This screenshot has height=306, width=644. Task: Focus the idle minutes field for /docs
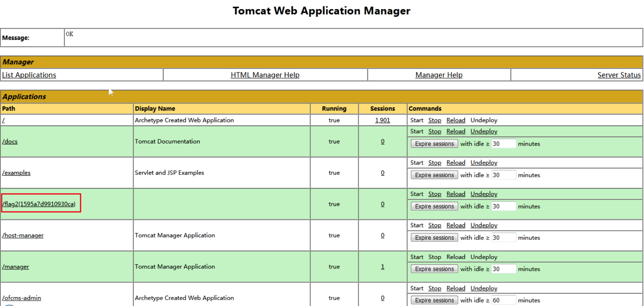click(x=503, y=144)
